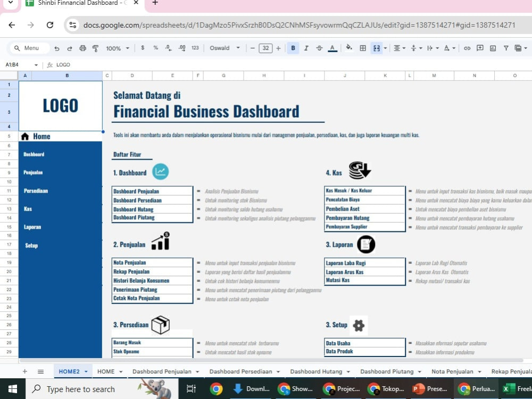Format as currency with dollar icon

point(143,48)
